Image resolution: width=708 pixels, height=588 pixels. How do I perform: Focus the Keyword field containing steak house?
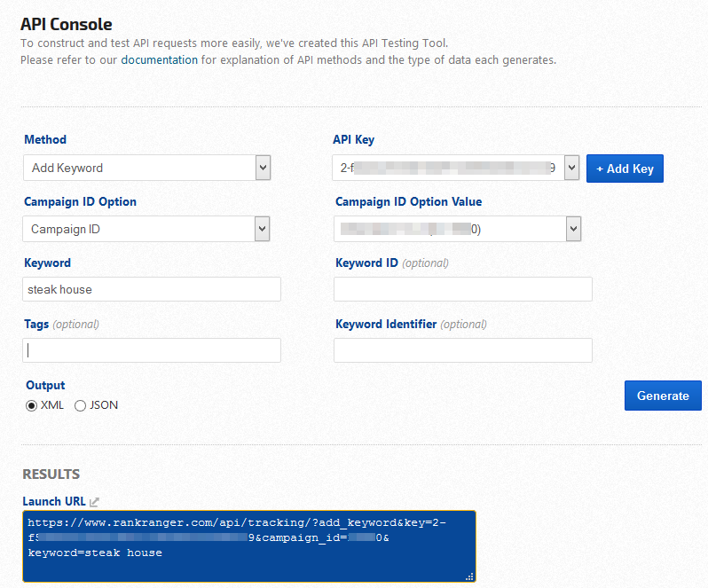coord(152,289)
